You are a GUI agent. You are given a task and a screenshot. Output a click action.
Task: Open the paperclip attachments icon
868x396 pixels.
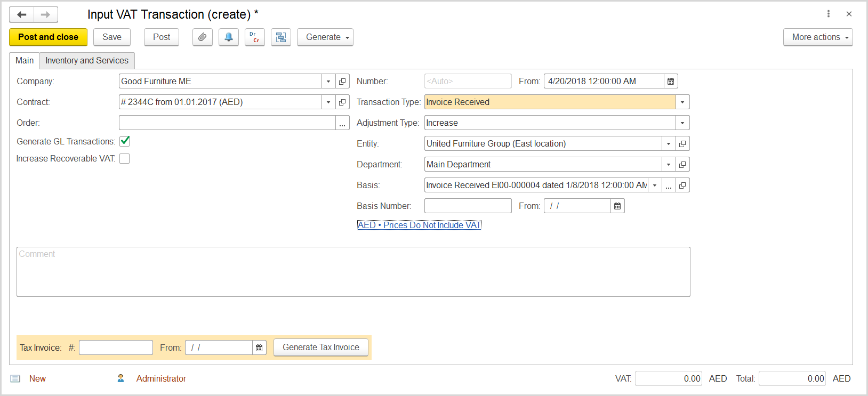[x=203, y=37]
